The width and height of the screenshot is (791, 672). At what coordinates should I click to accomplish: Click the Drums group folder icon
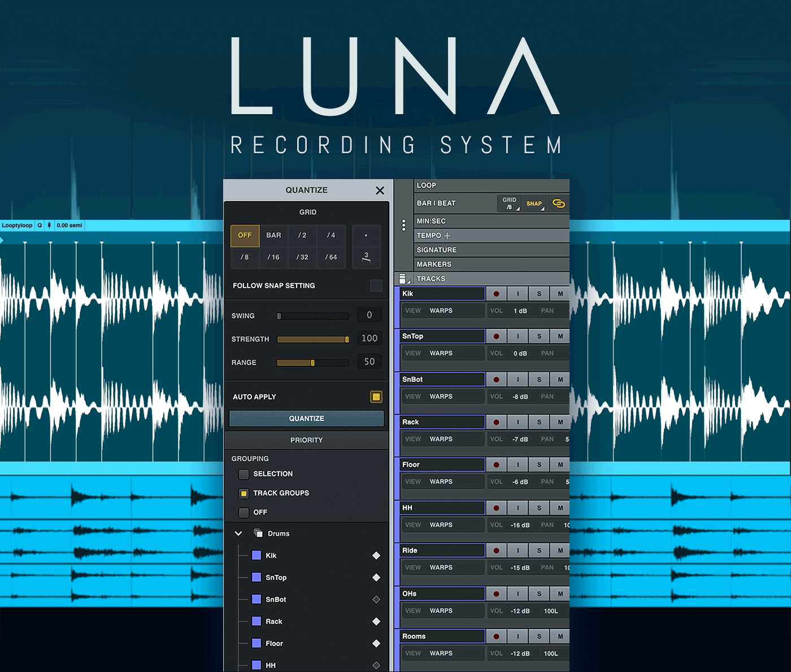pyautogui.click(x=258, y=533)
